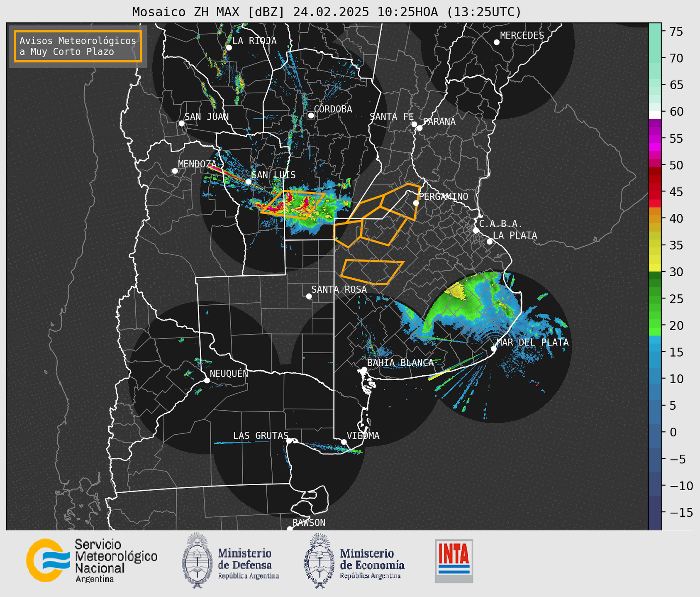Click the BAHÍA BLANCA map label
This screenshot has height=597, width=700.
(400, 363)
